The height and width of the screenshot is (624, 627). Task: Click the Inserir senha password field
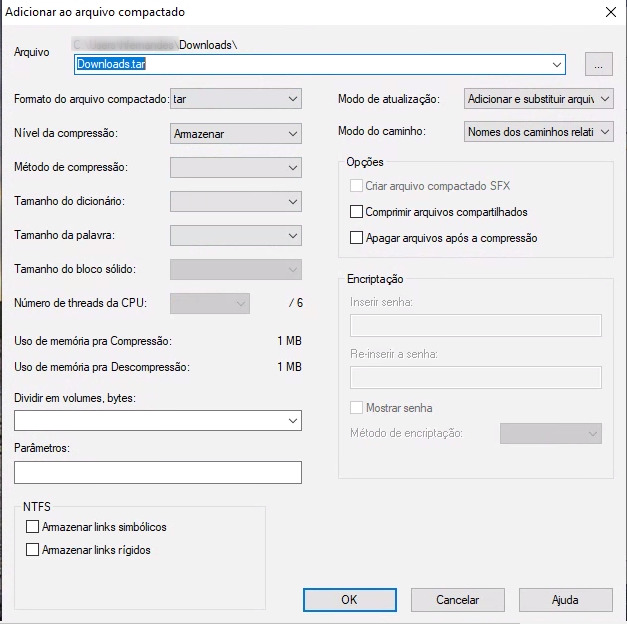click(x=476, y=325)
